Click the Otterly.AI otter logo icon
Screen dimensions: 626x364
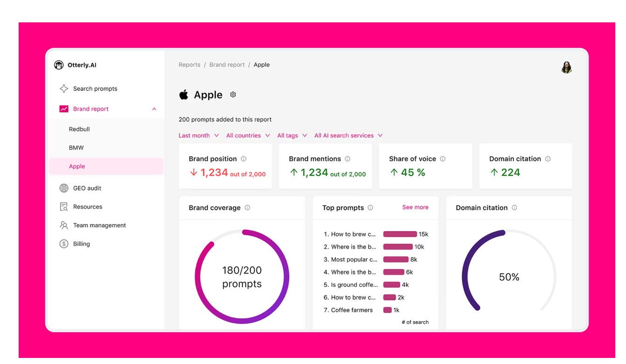point(59,65)
